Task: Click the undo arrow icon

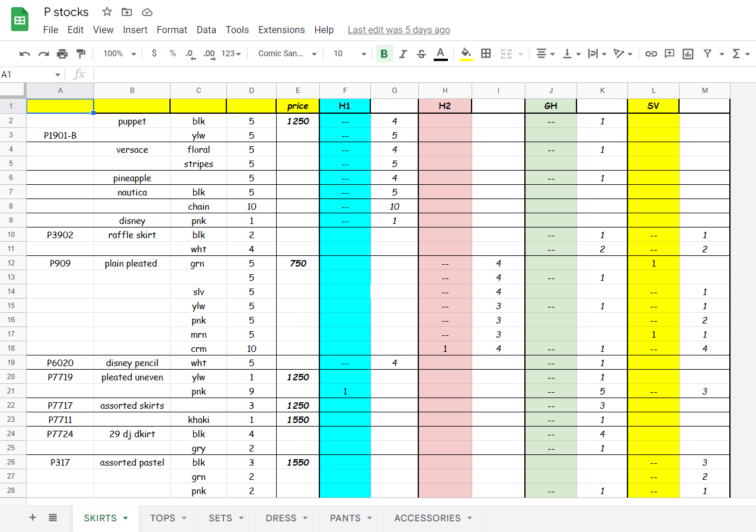Action: click(25, 54)
